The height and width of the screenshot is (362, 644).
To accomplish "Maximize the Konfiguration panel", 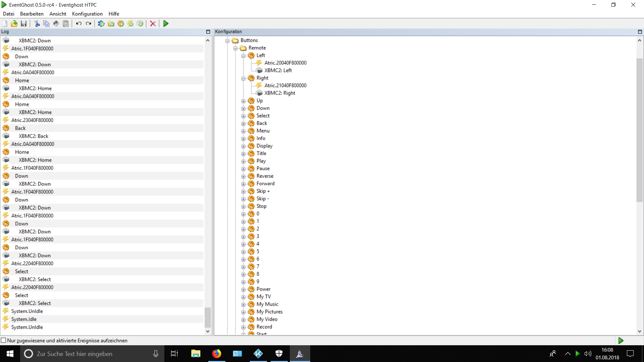I will 640,32.
